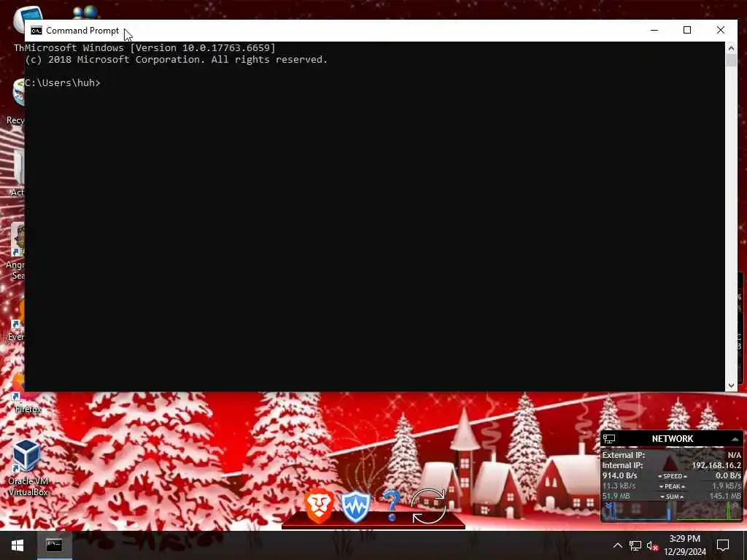Show hidden system tray icons
Image resolution: width=747 pixels, height=560 pixels.
[617, 545]
